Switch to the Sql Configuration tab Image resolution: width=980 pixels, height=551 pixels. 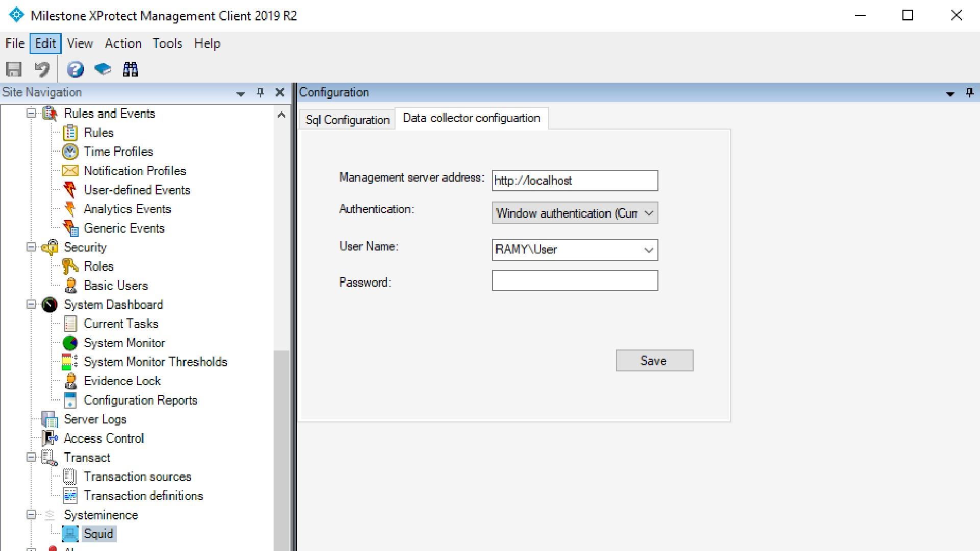pyautogui.click(x=347, y=120)
